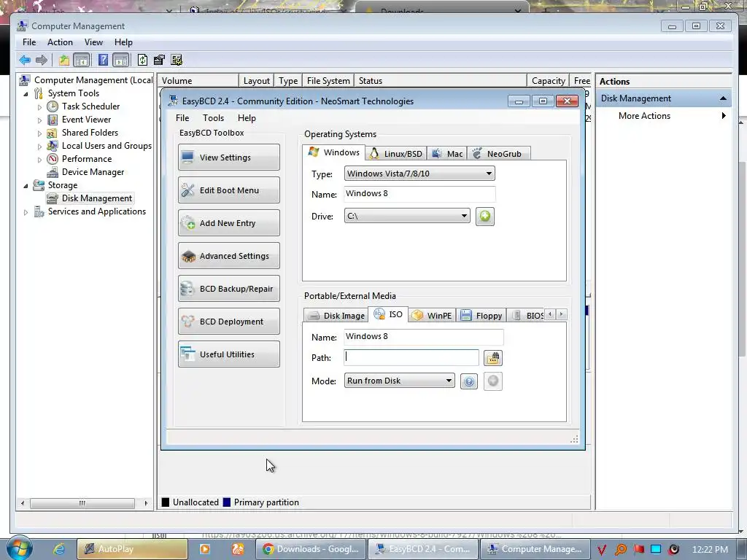Image resolution: width=747 pixels, height=560 pixels.
Task: Open BCD Backup/Repair section
Action: [228, 289]
